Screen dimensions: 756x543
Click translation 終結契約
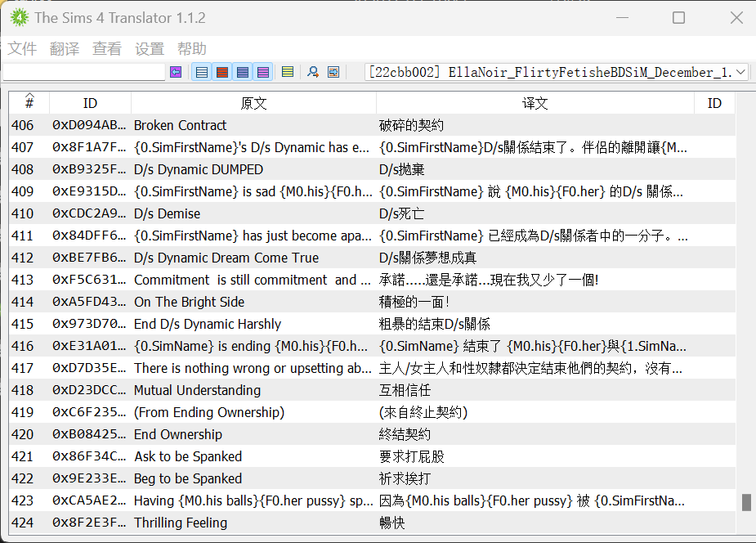point(405,434)
